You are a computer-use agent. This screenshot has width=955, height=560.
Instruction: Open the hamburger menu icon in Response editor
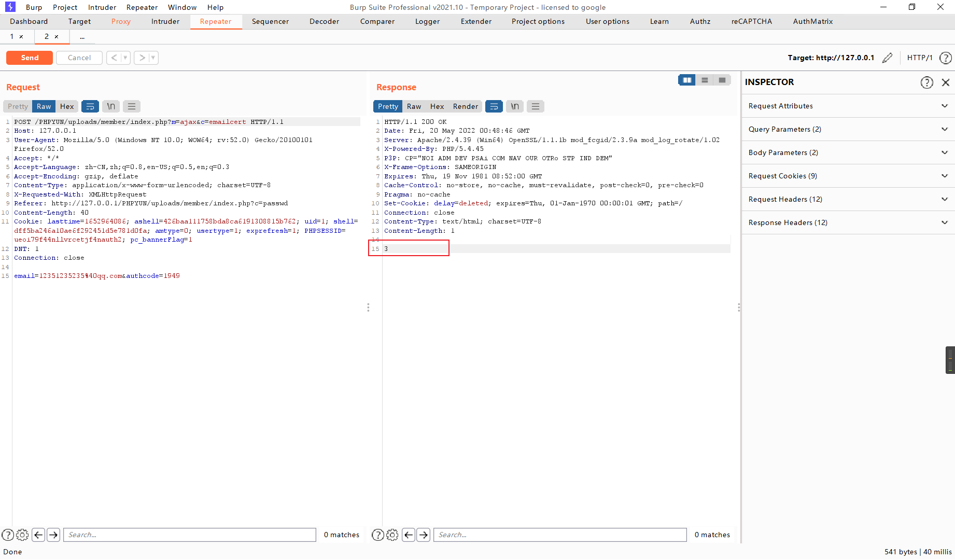535,106
